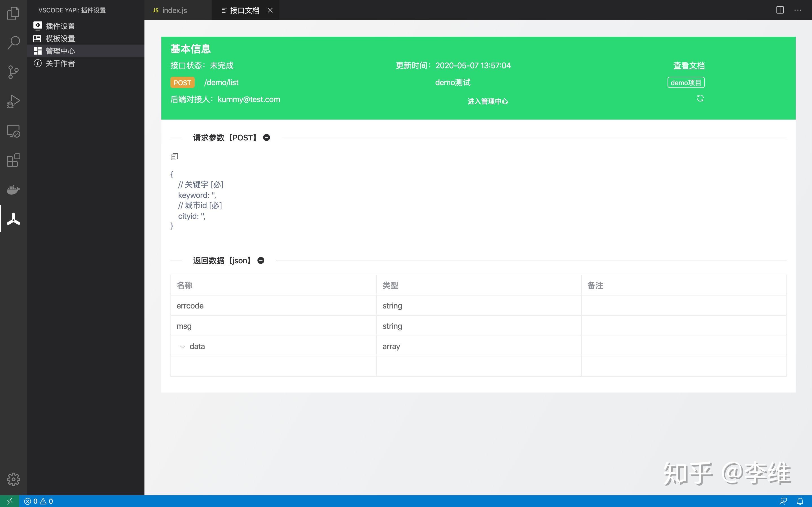Select 管理中心 in the plugin sidebar

60,51
